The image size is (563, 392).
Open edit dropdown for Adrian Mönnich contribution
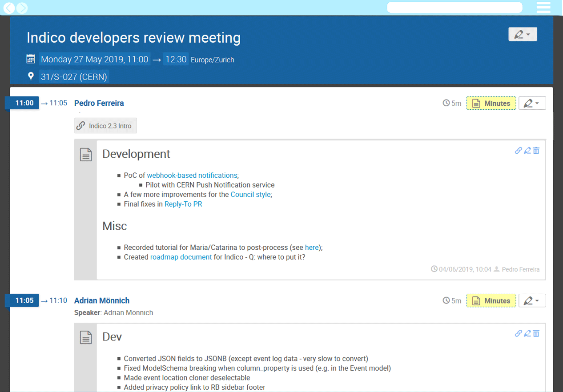(532, 301)
